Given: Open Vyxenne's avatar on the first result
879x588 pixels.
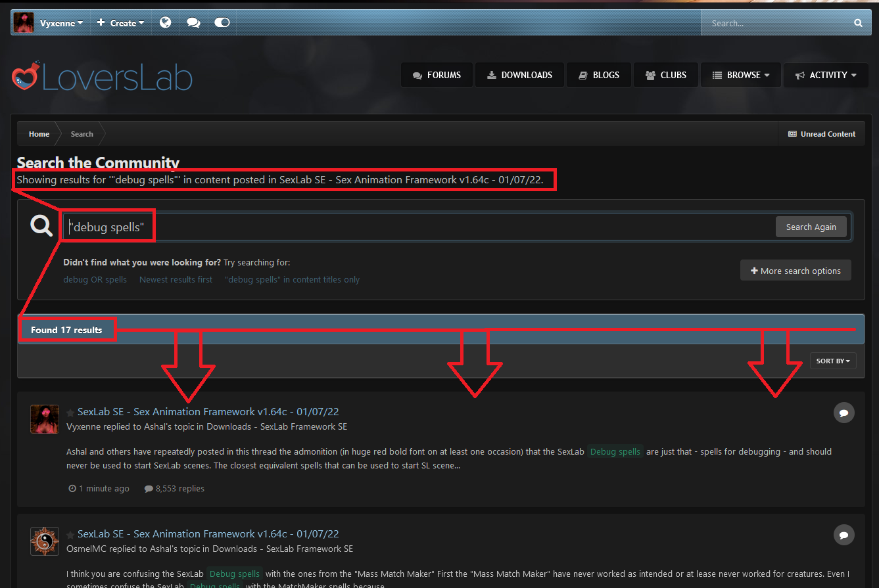Looking at the screenshot, I should tap(45, 419).
